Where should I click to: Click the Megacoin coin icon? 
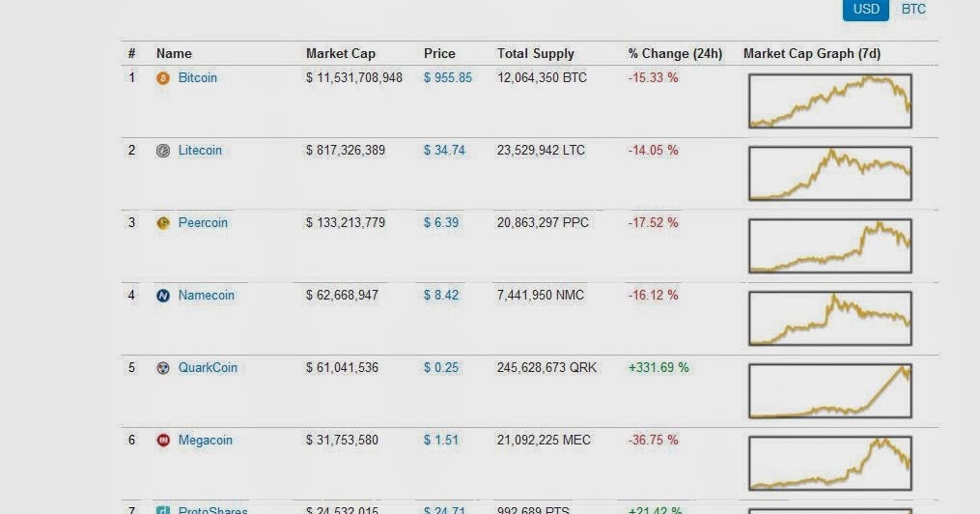click(x=163, y=441)
